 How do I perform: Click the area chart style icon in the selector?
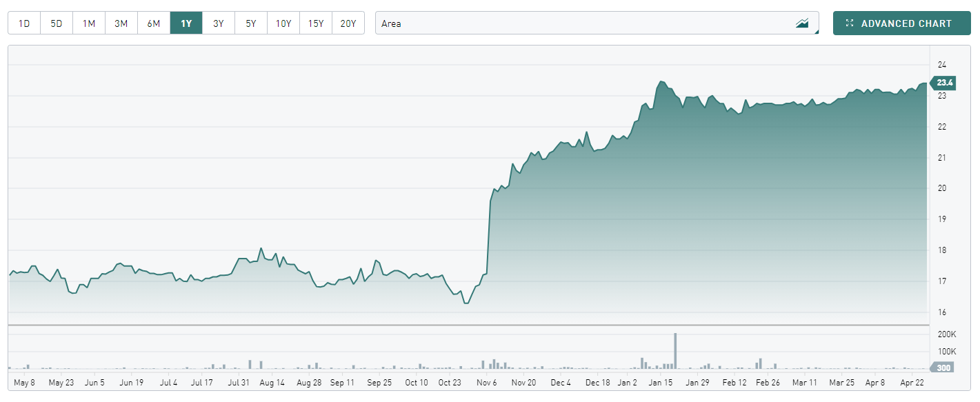click(x=803, y=22)
